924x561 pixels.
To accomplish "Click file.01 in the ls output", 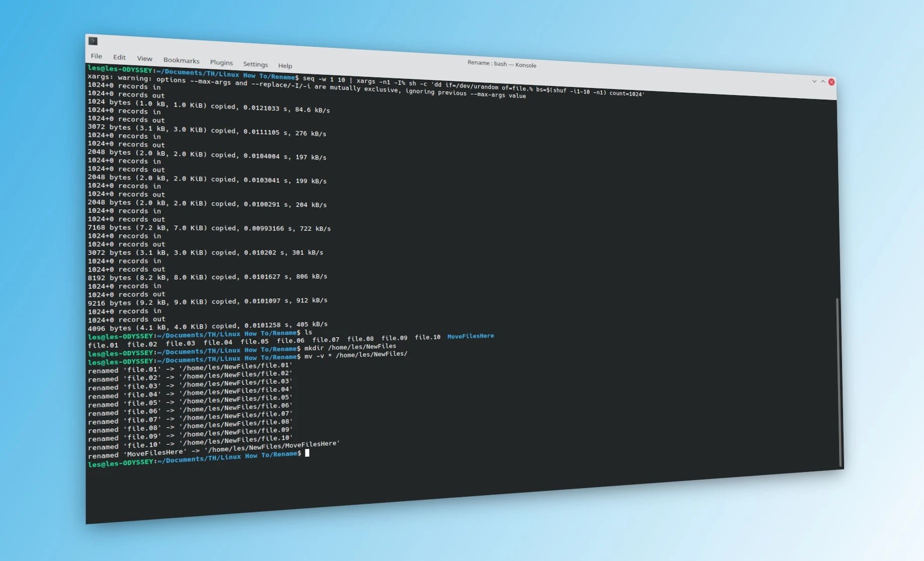I will click(103, 345).
